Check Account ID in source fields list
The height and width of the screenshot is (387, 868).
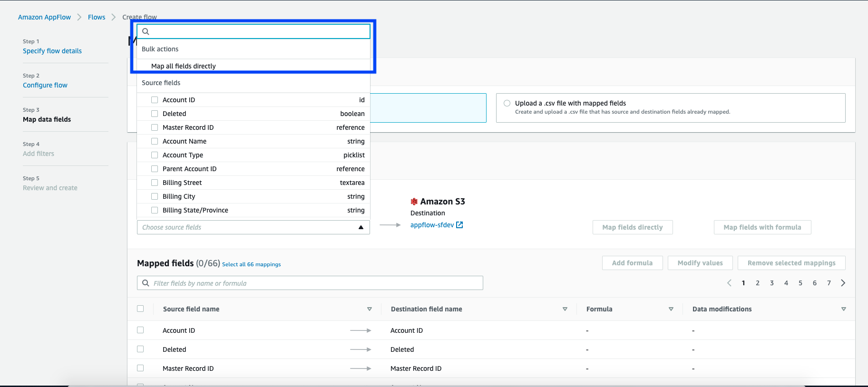point(155,100)
